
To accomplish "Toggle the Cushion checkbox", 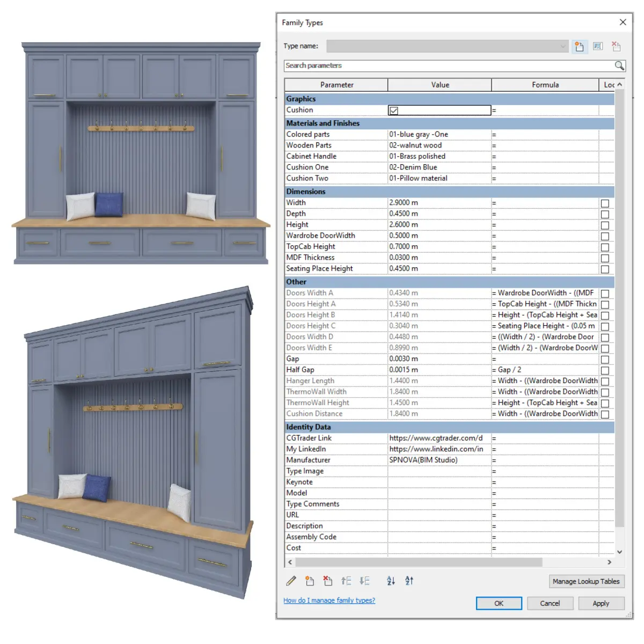I will (x=394, y=111).
